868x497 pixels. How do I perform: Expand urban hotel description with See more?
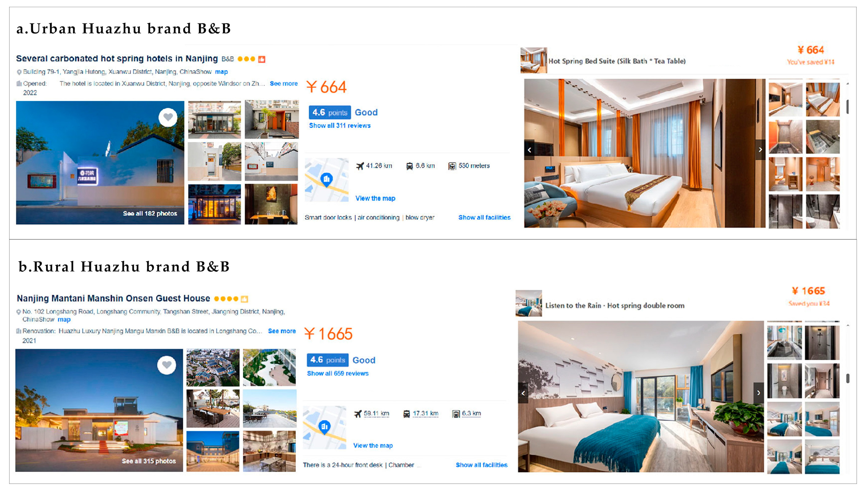283,84
